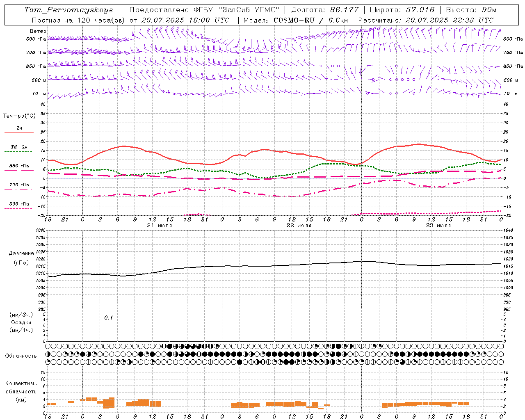Click the red 2м temperature legend line
Image resolution: width=525 pixels, height=420 pixels.
click(x=19, y=132)
